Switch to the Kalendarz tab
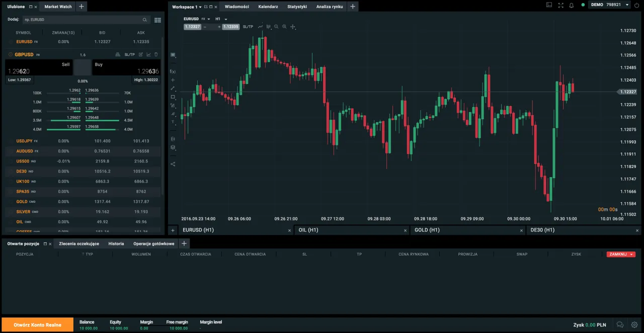The image size is (644, 333). pos(268,7)
